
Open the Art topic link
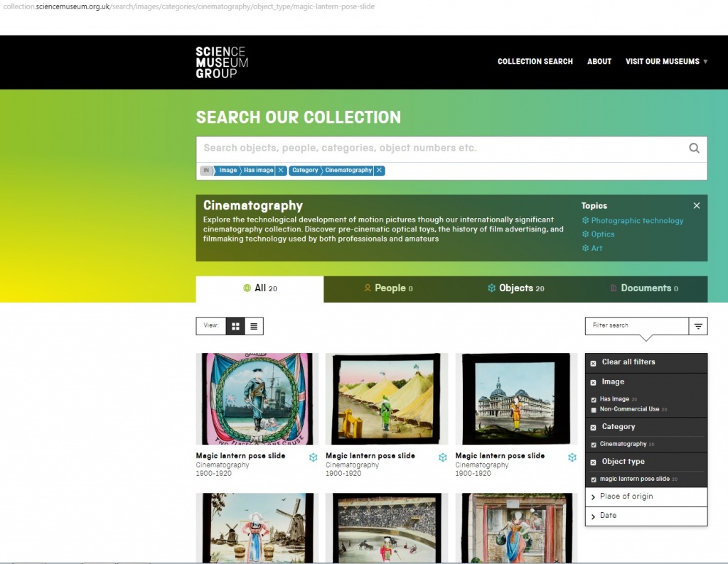coord(596,248)
